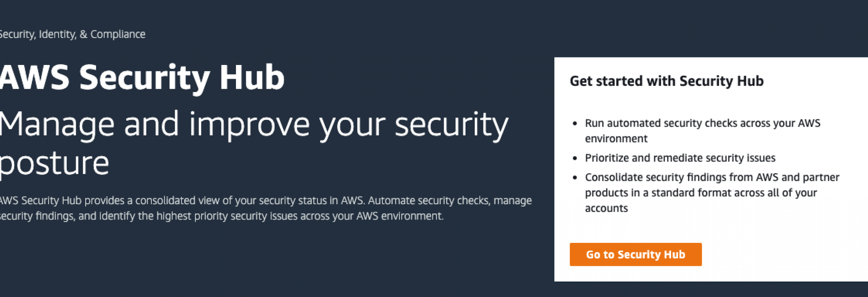868x297 pixels.
Task: Click the AWS Security Hub main title
Action: tap(142, 78)
